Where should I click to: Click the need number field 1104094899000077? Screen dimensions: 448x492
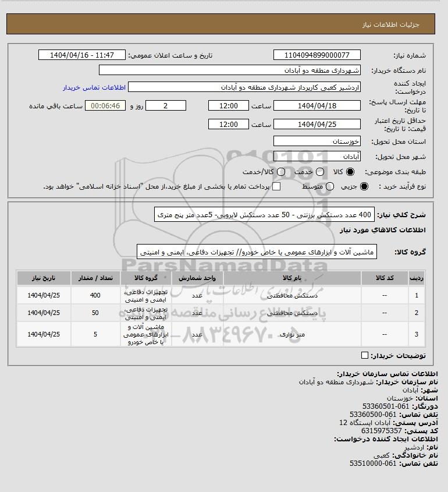(317, 55)
